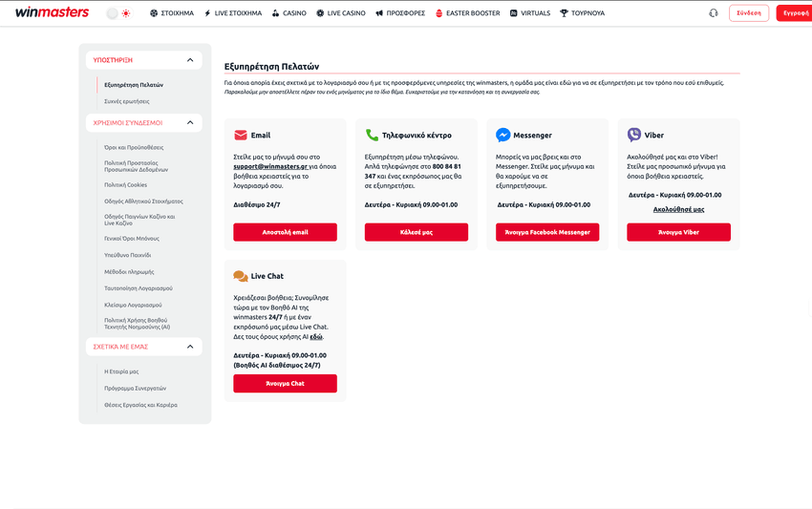
Task: Open Η Εταιρία μας link
Action: [x=121, y=371]
